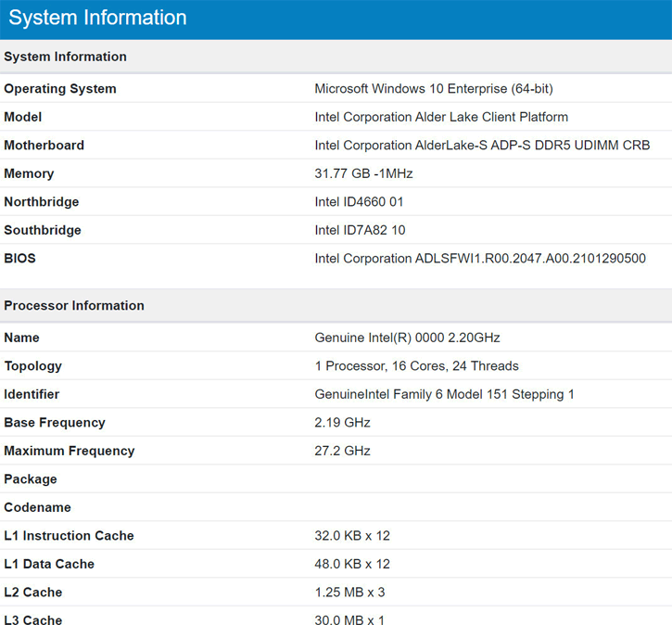
Task: Click the System Information blue header title
Action: pos(97,18)
